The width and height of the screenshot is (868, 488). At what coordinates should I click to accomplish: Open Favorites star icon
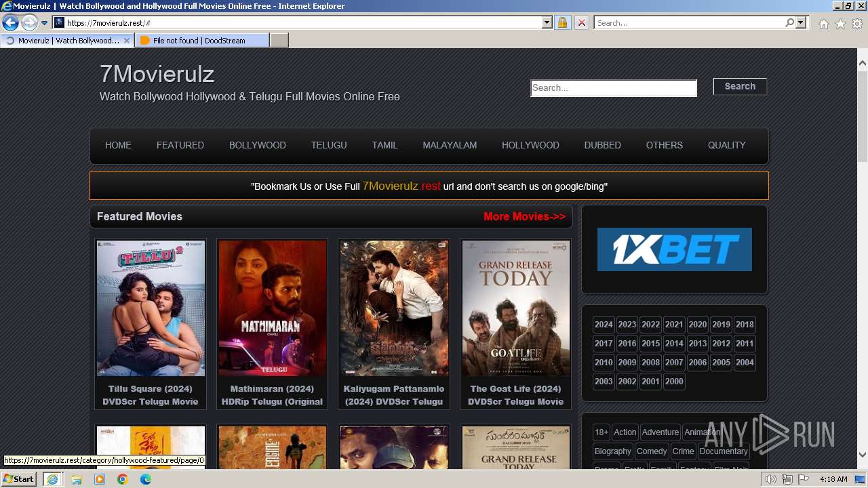coord(840,24)
